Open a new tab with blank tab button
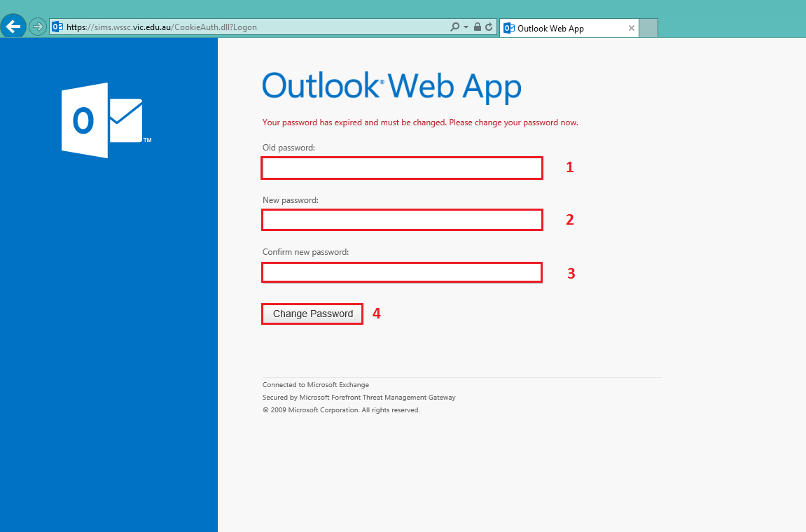806x532 pixels. pyautogui.click(x=648, y=28)
